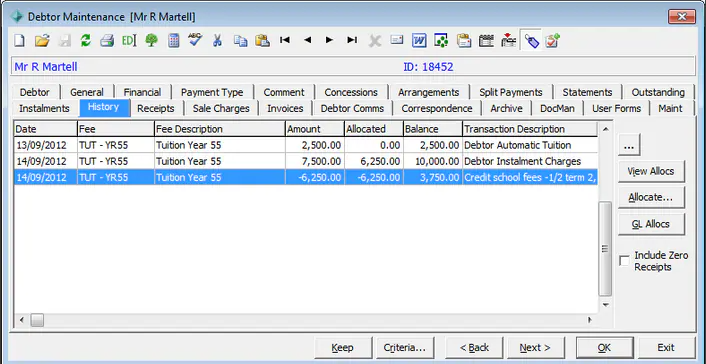Click the vertical scrollbar down arrow
Viewport: 706px width, 364px height.
click(606, 305)
